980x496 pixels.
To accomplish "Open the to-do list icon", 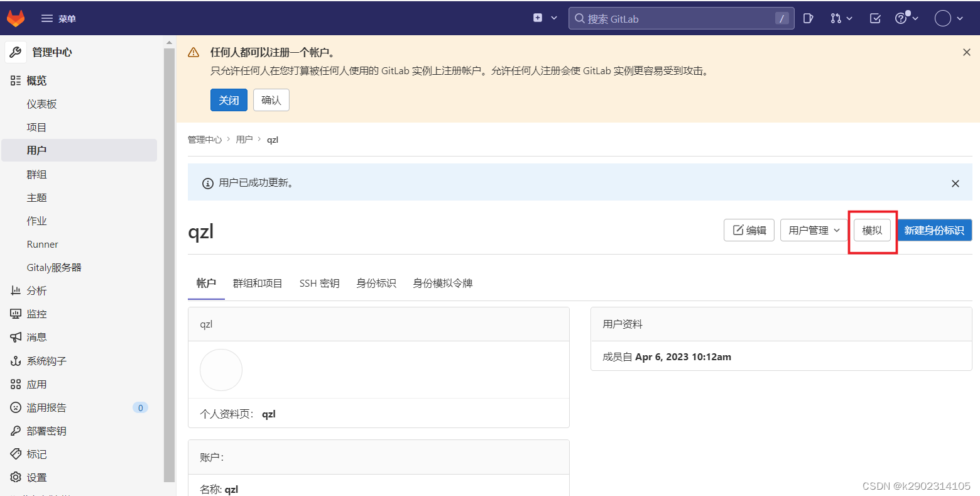I will pyautogui.click(x=875, y=18).
